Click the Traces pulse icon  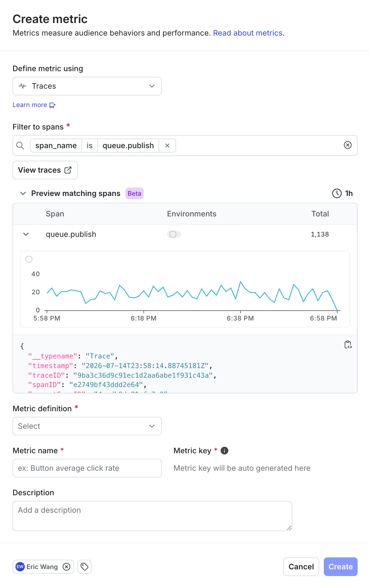point(22,86)
